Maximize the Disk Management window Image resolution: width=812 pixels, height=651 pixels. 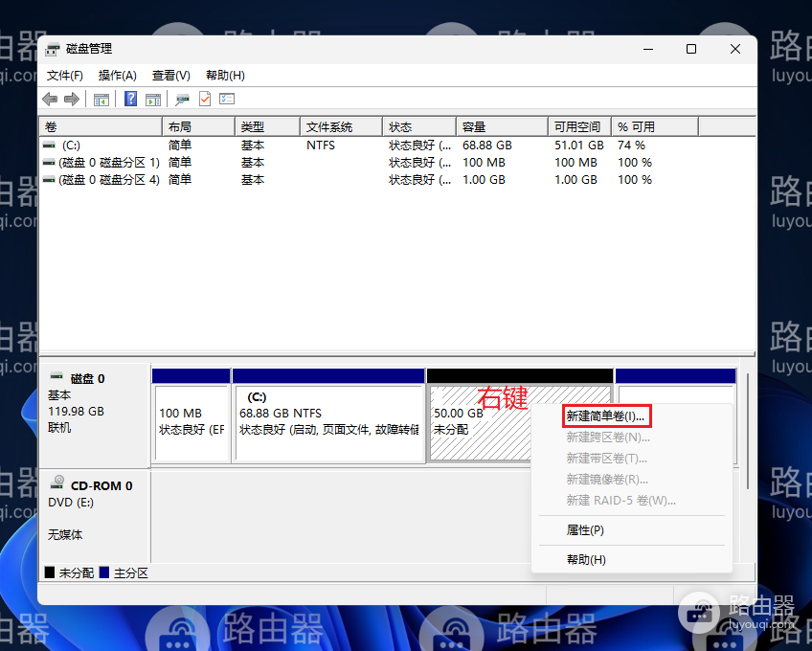pos(691,49)
